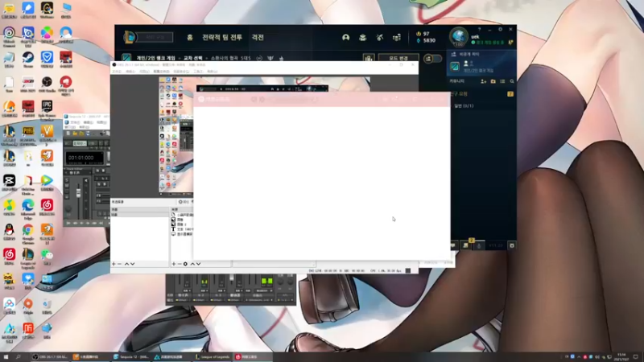Open the 홈 tab in League client

190,37
